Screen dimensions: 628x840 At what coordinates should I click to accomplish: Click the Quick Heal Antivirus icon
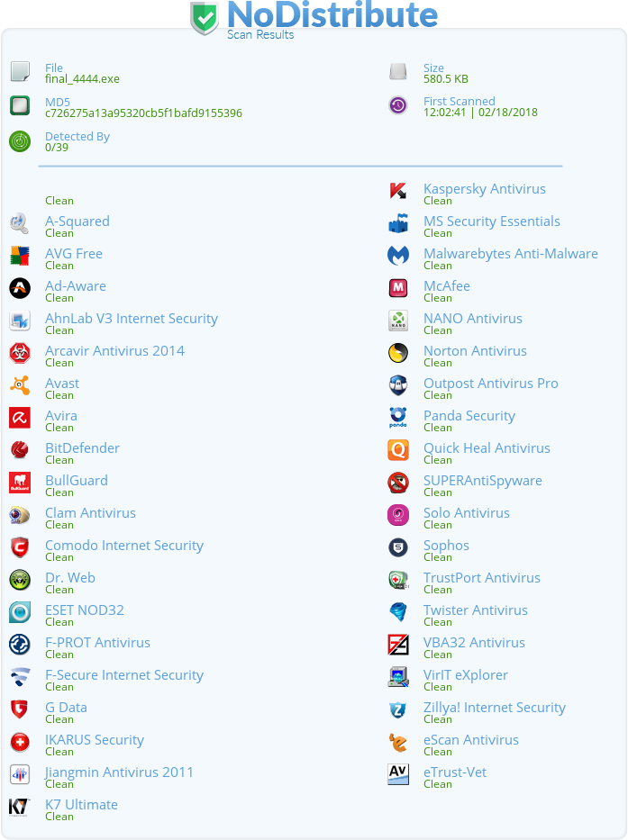(397, 450)
